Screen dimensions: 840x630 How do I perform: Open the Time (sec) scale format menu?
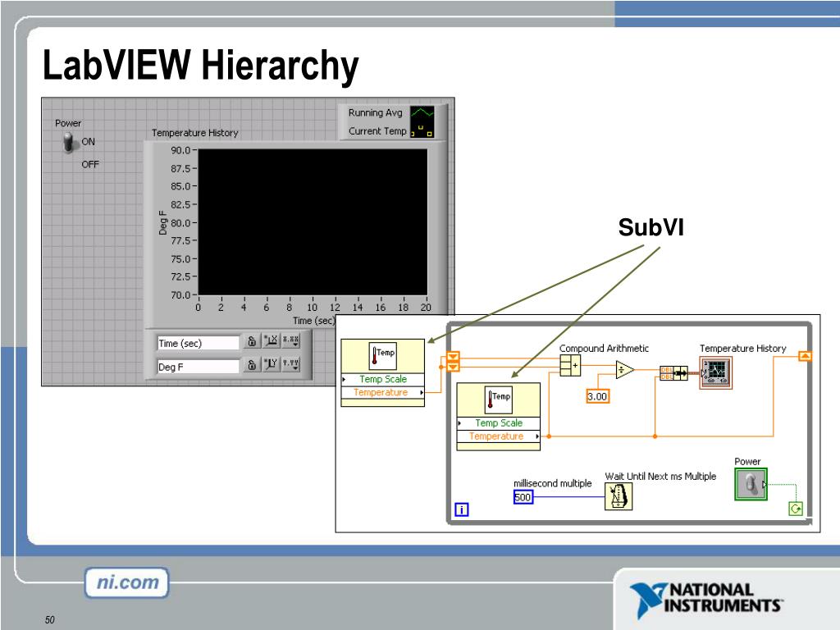pyautogui.click(x=291, y=340)
